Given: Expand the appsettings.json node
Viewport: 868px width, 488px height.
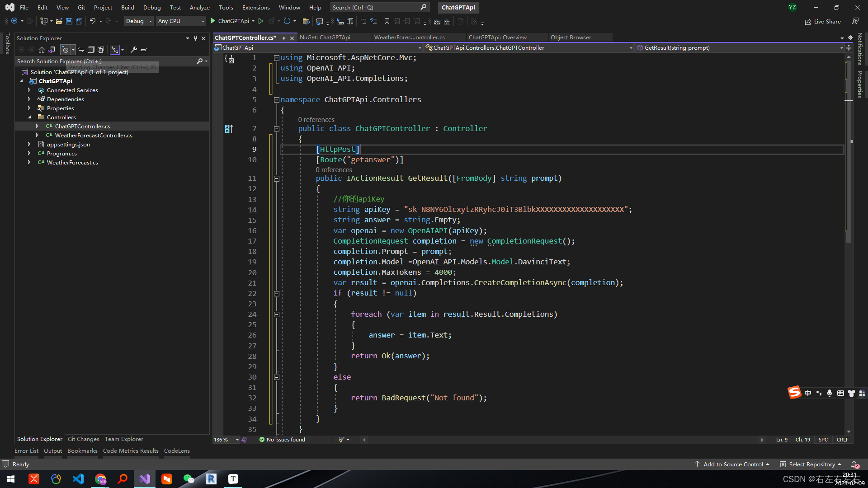Looking at the screenshot, I should (29, 144).
